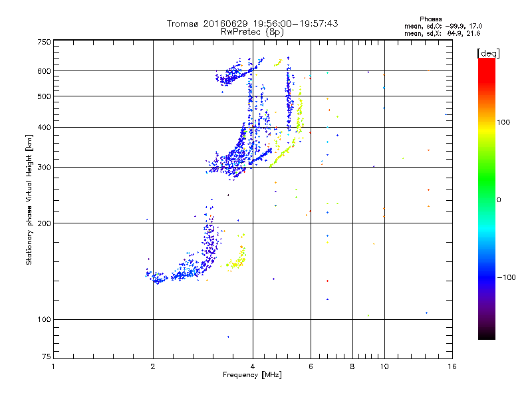Click the x-axis tick label "6"

point(311,366)
